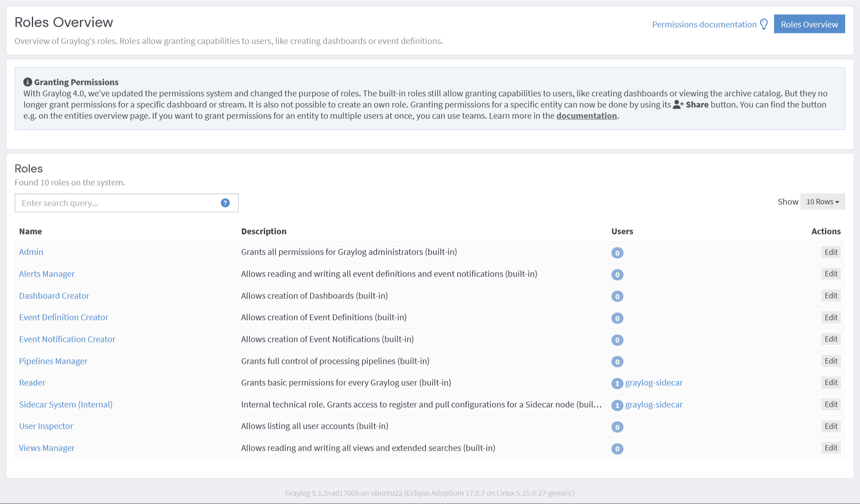Open the 10 Rows page size dropdown
Screen dimensions: 860x504
coord(822,201)
